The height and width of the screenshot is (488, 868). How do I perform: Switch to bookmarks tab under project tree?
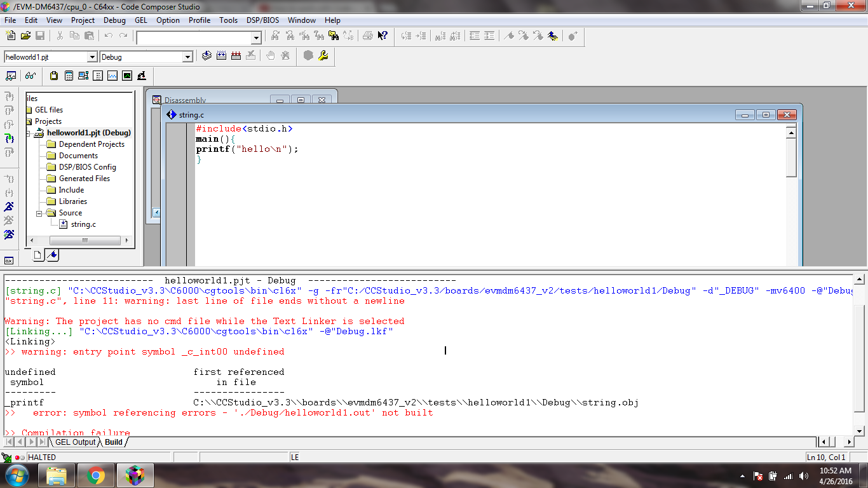[53, 255]
